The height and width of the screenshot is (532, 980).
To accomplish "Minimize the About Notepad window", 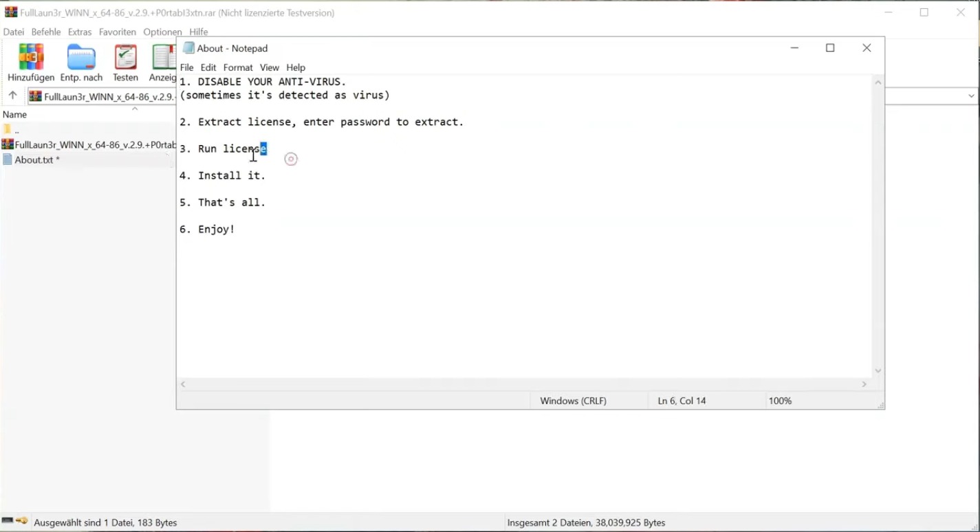I will click(x=794, y=48).
